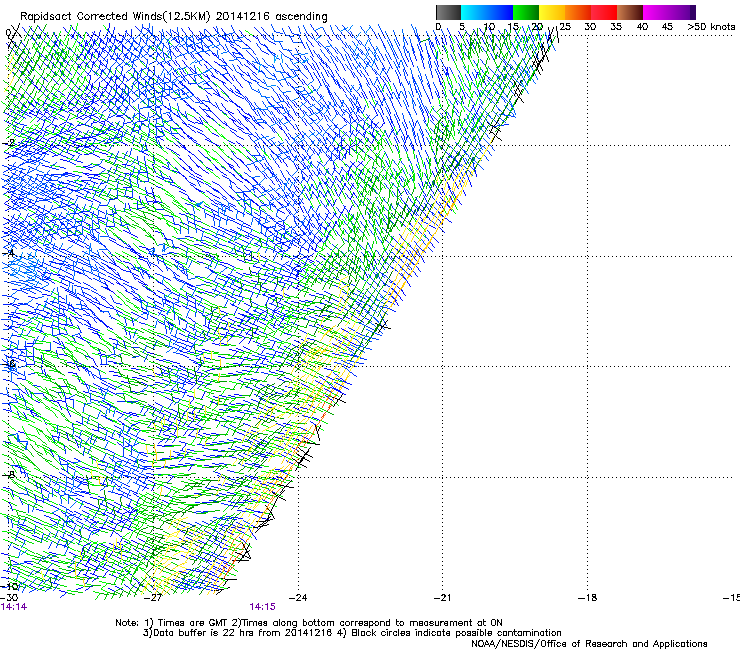This screenshot has width=740, height=650.
Task: Click the '-30' longitude axis label
Action: coord(9,598)
